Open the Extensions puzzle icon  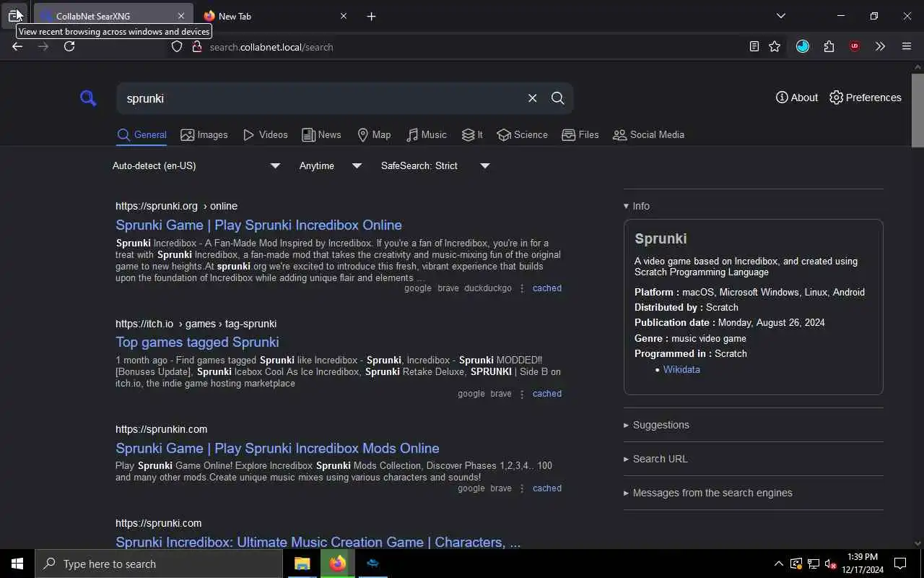point(829,46)
